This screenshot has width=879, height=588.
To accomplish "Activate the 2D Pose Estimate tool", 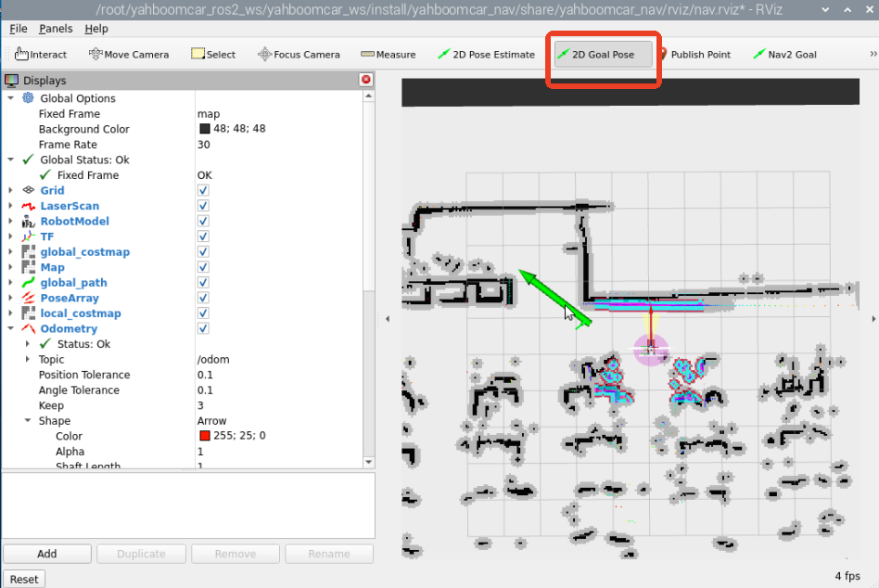I will 486,55.
